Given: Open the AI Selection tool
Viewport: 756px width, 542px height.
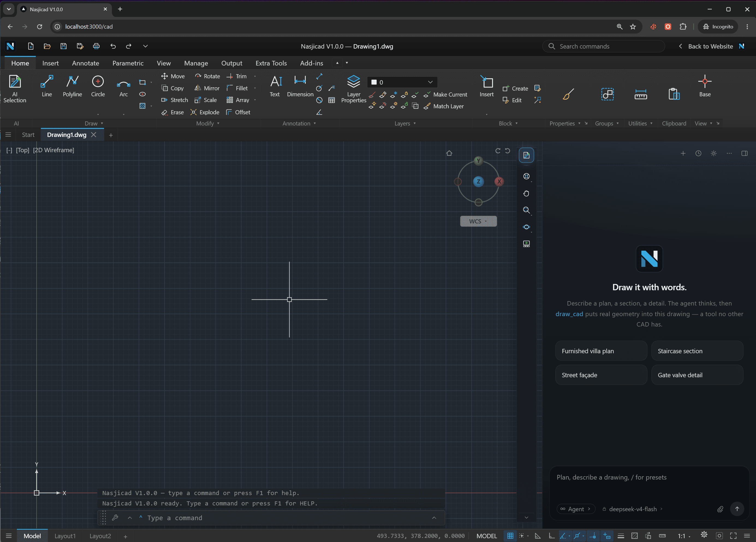Looking at the screenshot, I should click(15, 89).
